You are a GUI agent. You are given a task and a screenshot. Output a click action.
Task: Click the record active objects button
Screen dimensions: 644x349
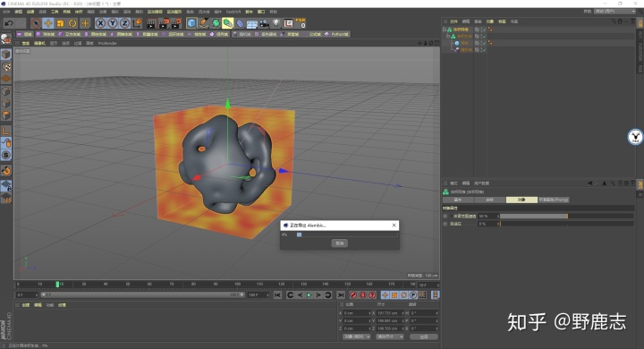353,295
